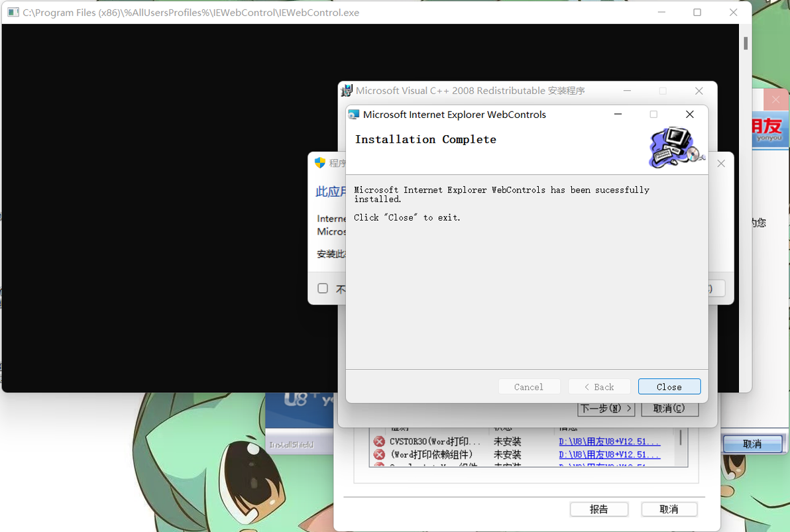Click the disabled Cancel button in WebControls dialog
Image resolution: width=790 pixels, height=532 pixels.
tap(529, 386)
